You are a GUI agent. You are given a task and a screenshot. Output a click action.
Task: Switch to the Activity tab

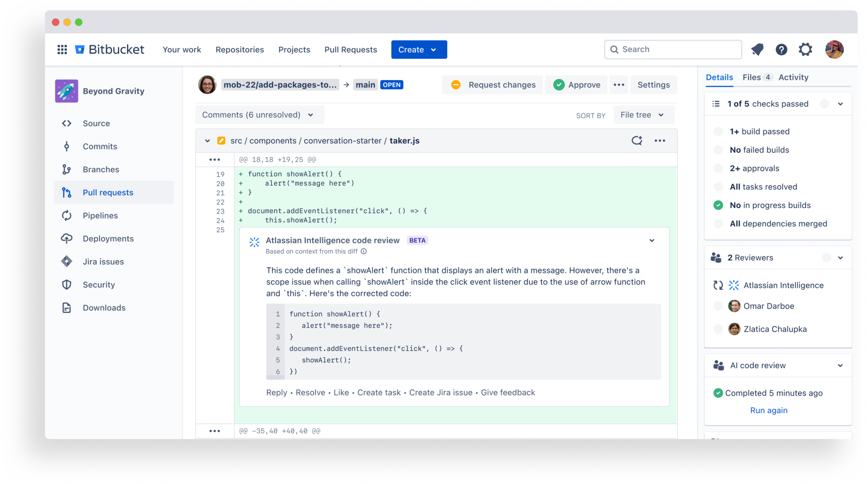click(x=793, y=77)
